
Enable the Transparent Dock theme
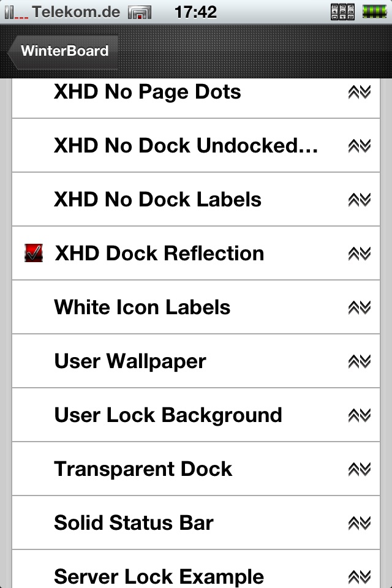click(143, 469)
